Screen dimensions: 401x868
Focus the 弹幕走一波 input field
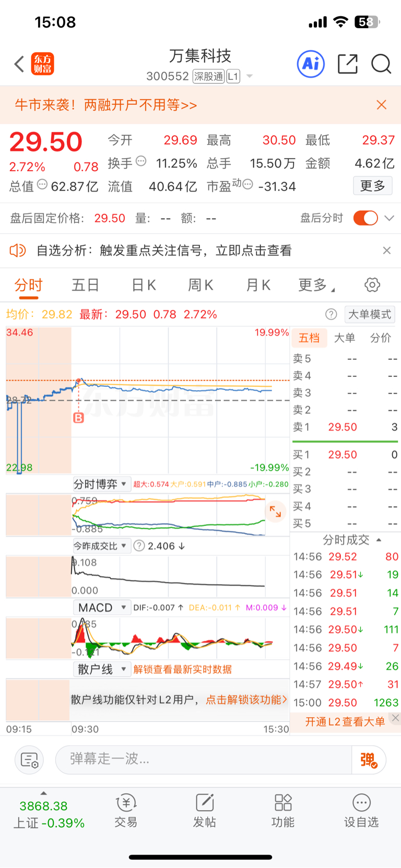204,759
